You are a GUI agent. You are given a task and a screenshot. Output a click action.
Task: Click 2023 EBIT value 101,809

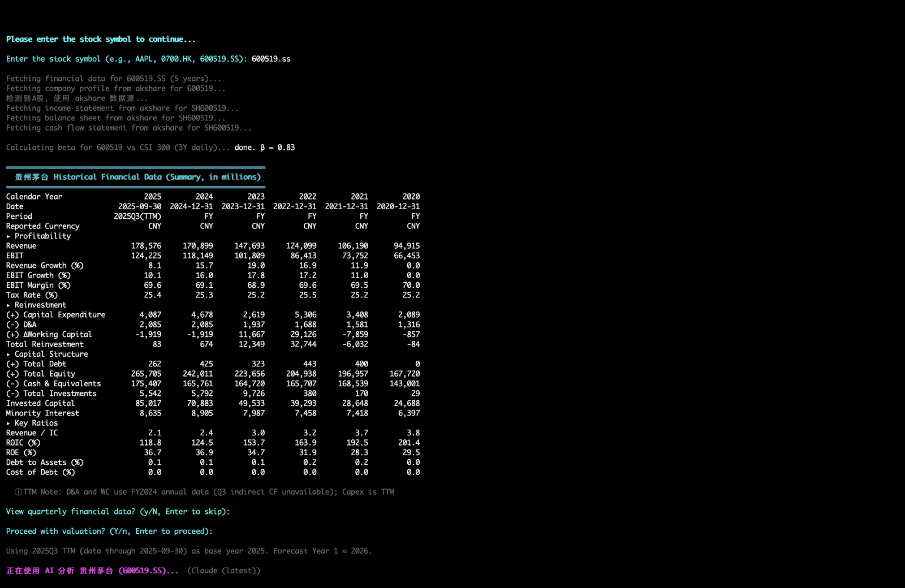click(x=249, y=256)
